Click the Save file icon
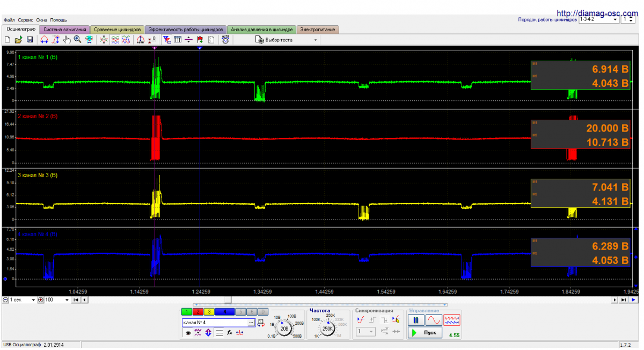 tap(30, 40)
